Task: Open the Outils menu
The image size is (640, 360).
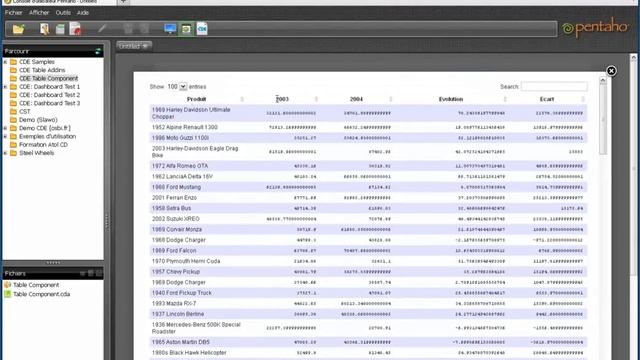Action: coord(63,13)
